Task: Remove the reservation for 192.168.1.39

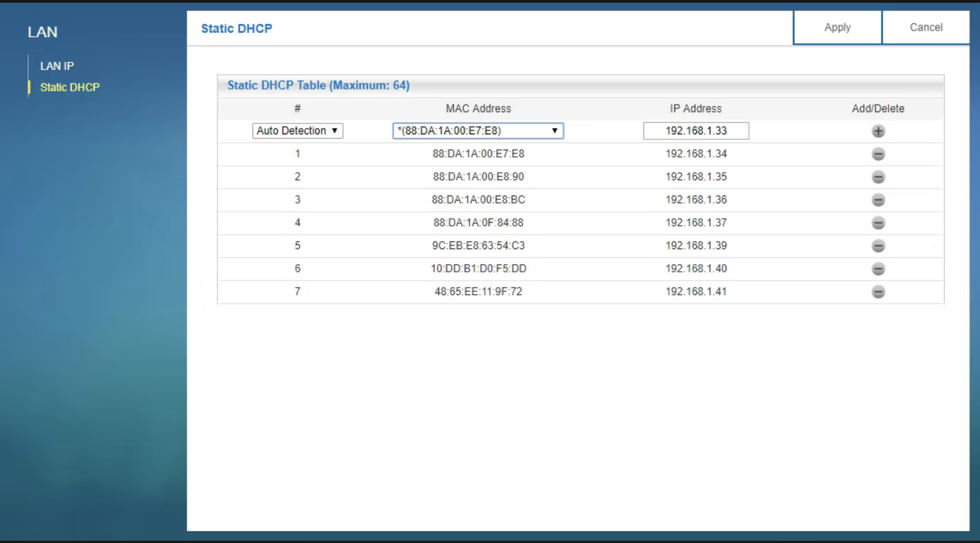Action: coord(879,246)
